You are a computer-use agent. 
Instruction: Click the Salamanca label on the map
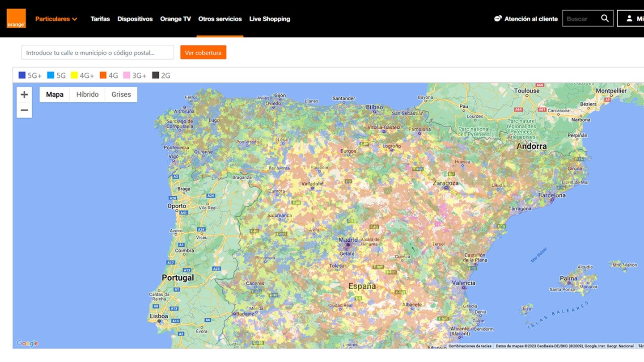click(280, 215)
